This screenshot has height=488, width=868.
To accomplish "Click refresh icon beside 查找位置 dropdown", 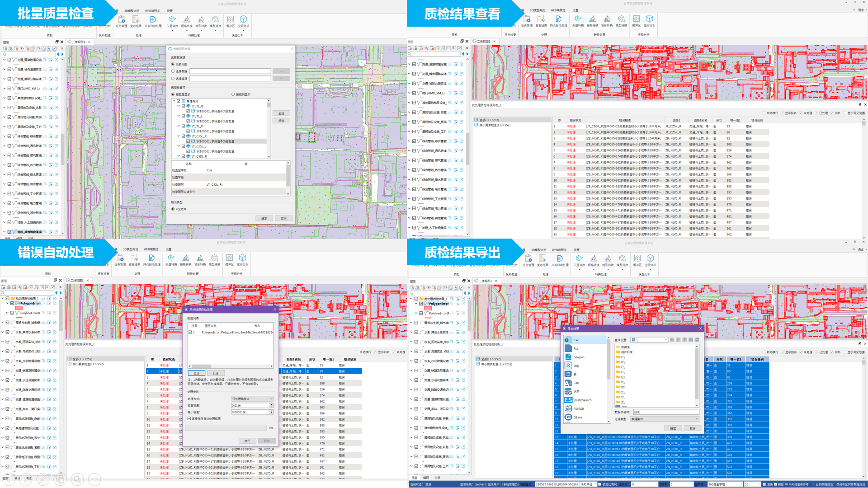I will coord(697,340).
